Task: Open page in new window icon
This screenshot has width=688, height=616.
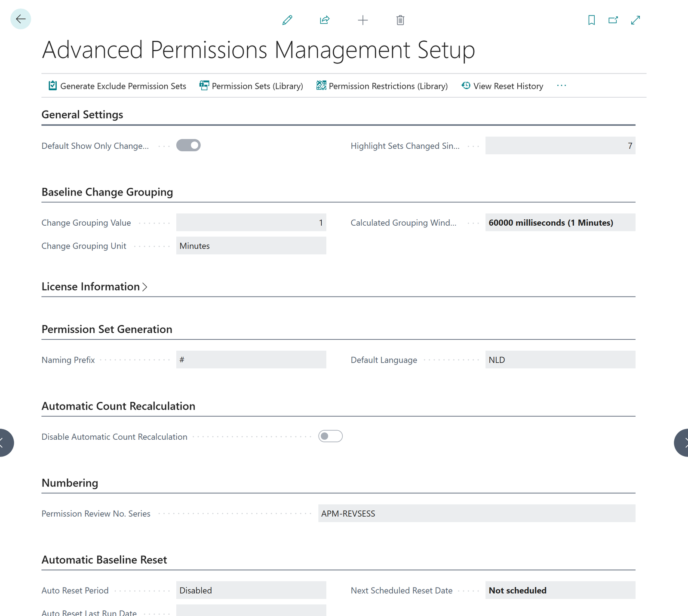Action: tap(613, 20)
